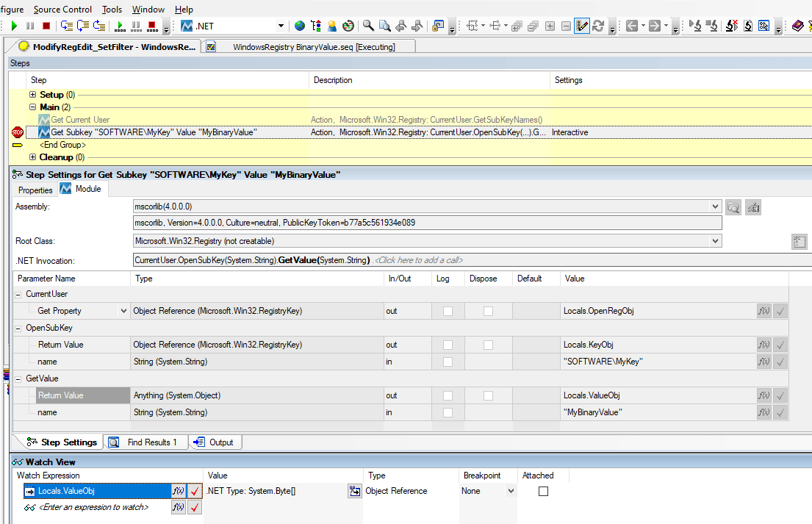Toggle Log checkbox for Get Property row

(448, 311)
